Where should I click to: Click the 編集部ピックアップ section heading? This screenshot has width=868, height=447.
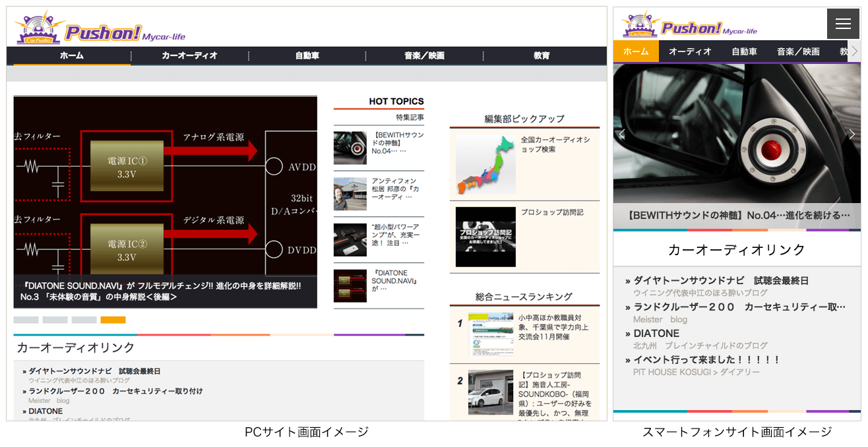click(524, 119)
